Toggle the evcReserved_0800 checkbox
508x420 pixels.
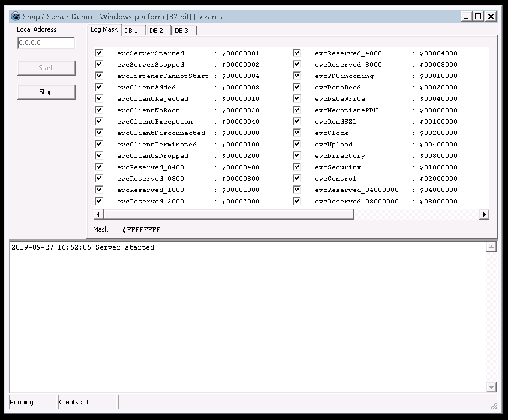pyautogui.click(x=99, y=178)
